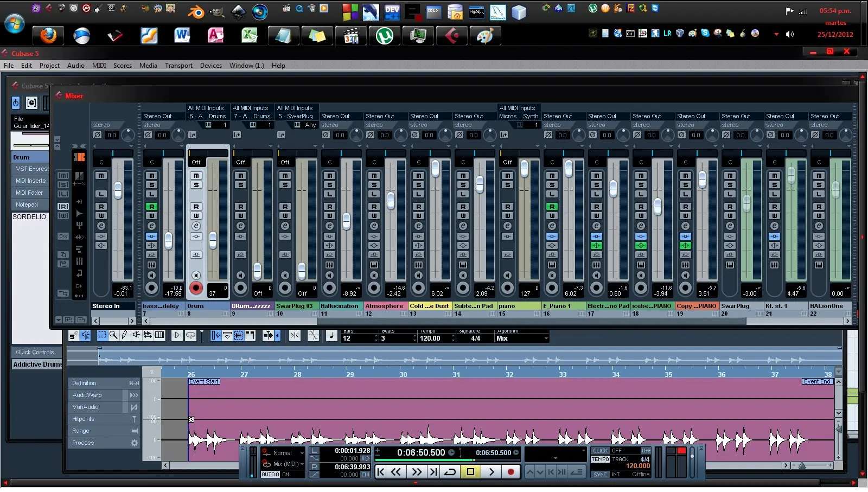The height and width of the screenshot is (492, 868).
Task: Click the record enable button on Drum channel
Action: click(x=196, y=289)
